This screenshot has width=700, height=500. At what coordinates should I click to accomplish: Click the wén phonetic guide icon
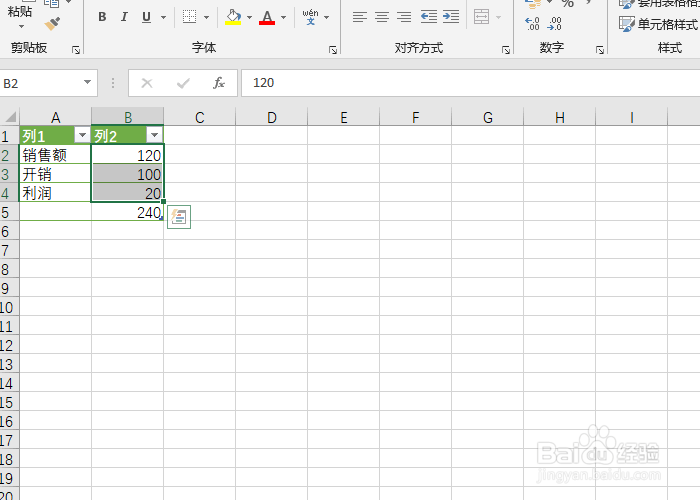pos(310,17)
